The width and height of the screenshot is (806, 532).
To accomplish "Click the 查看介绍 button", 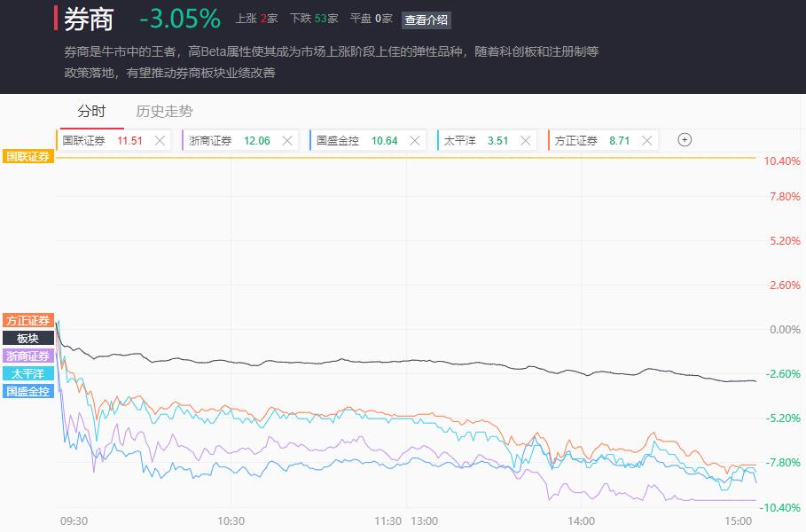I will click(426, 20).
